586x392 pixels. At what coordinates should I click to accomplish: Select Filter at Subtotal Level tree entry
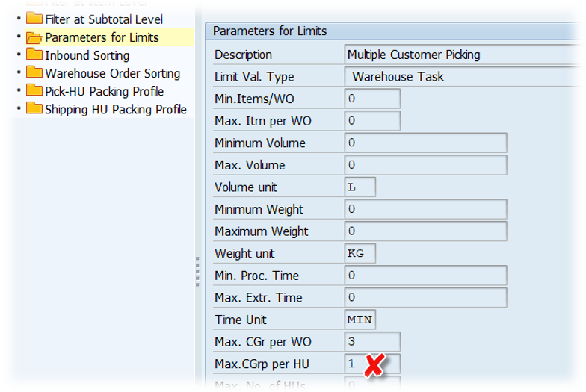click(104, 19)
